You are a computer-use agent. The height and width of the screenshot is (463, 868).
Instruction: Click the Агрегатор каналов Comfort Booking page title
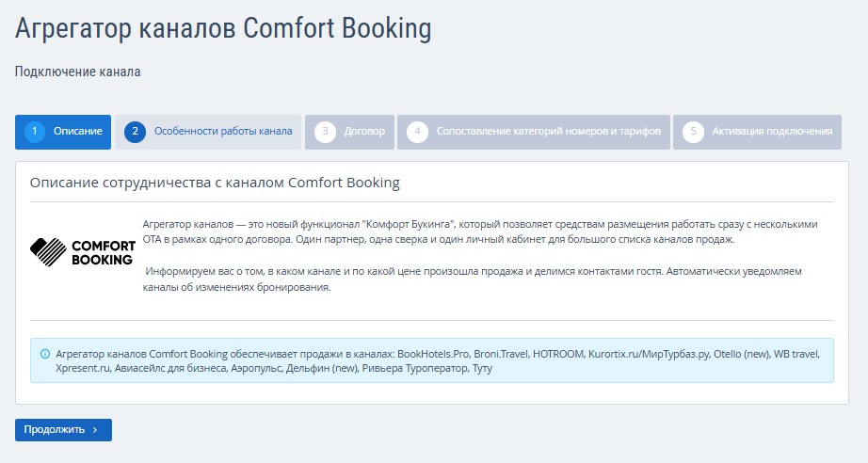pyautogui.click(x=223, y=28)
